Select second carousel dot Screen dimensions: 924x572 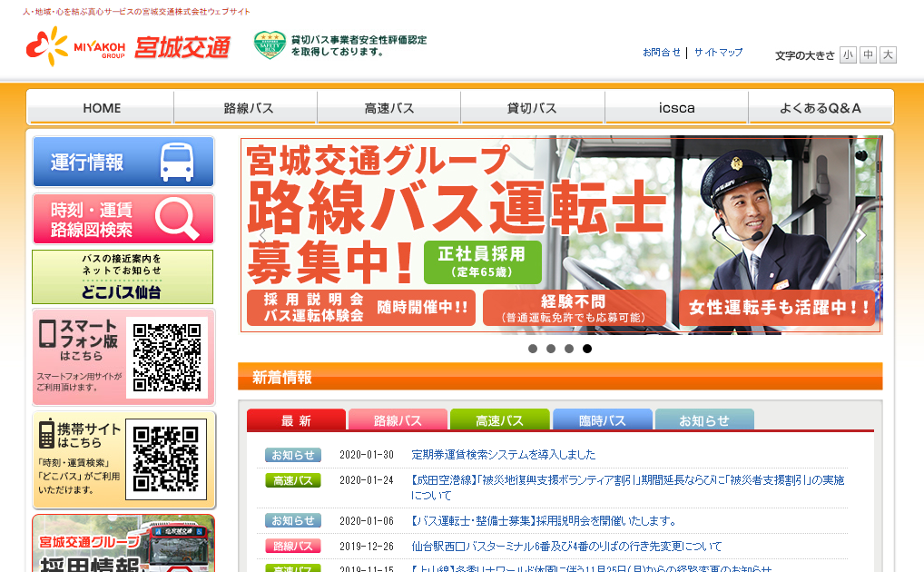coord(551,349)
